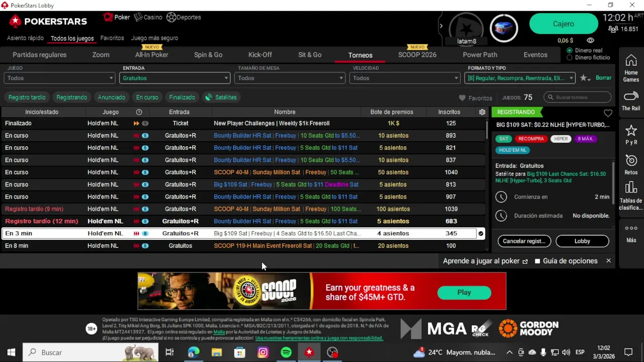The image size is (644, 362).
Task: Switch to Zoom tab
Action: tap(101, 55)
